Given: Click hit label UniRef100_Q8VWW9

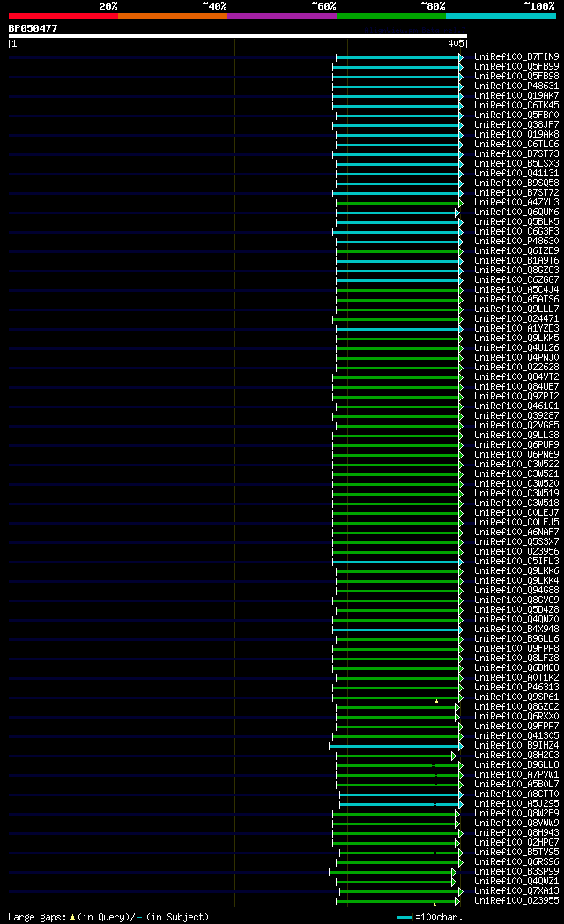Looking at the screenshot, I should coord(517,823).
